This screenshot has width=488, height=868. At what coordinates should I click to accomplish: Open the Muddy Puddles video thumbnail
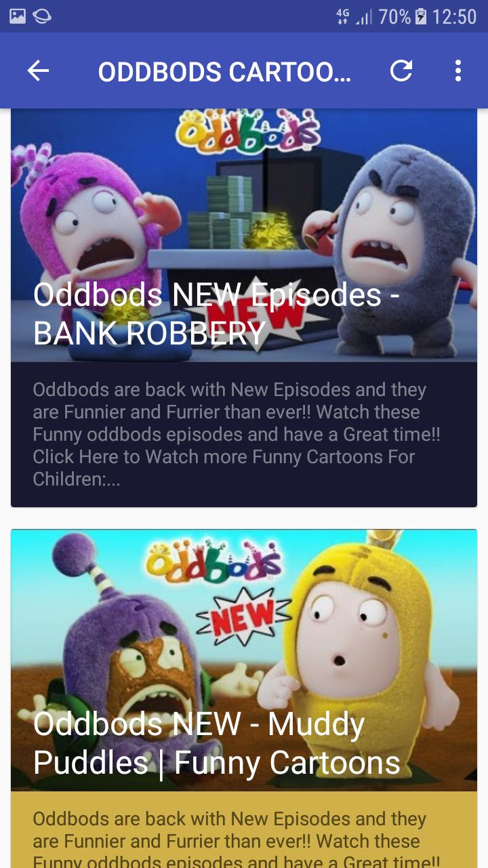click(x=244, y=660)
